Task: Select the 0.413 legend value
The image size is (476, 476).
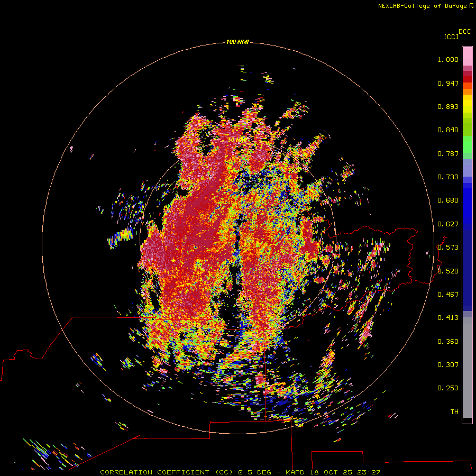Action: pyautogui.click(x=448, y=318)
